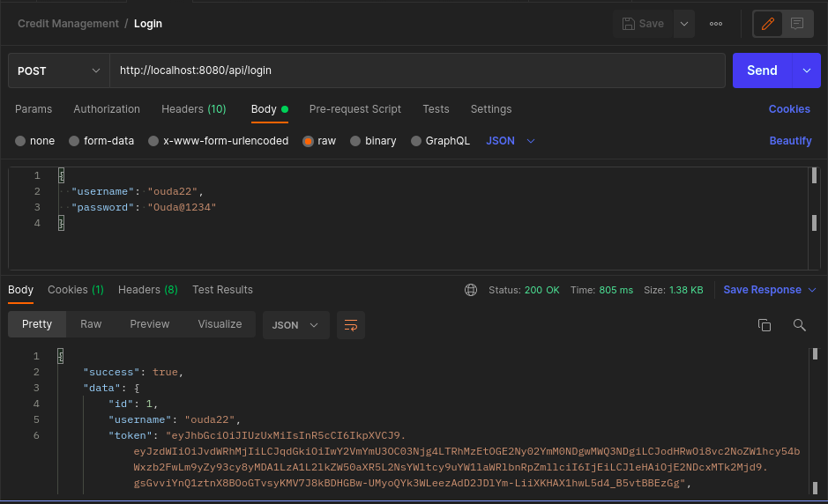The image size is (828, 504).
Task: Click the Save floppy disk icon
Action: (628, 24)
